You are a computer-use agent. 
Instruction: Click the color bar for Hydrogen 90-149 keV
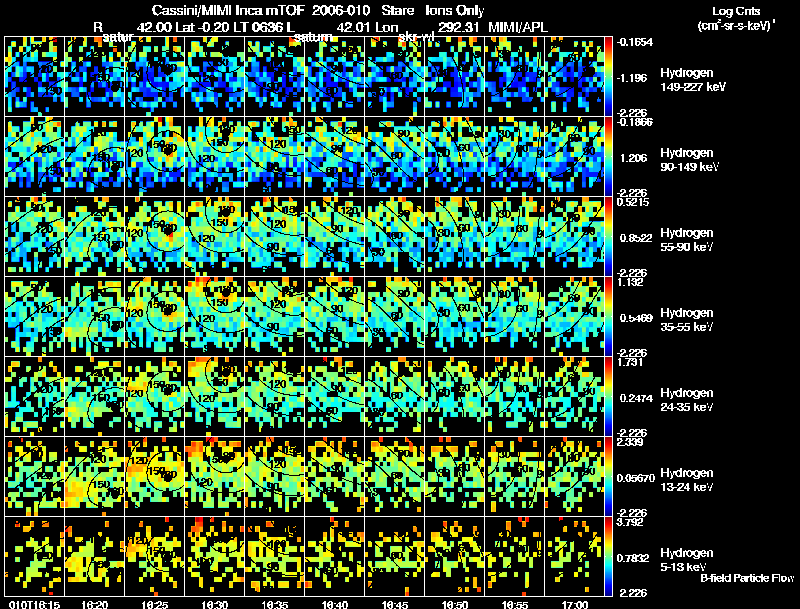[x=608, y=157]
